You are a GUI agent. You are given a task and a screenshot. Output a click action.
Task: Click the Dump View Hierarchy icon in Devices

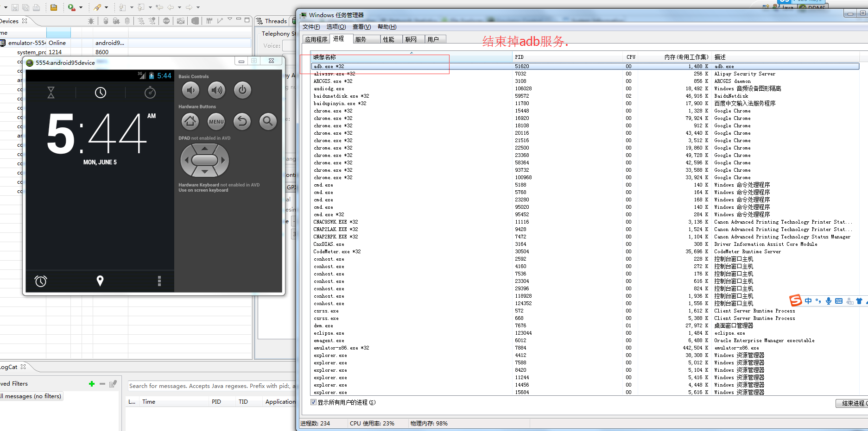point(195,21)
